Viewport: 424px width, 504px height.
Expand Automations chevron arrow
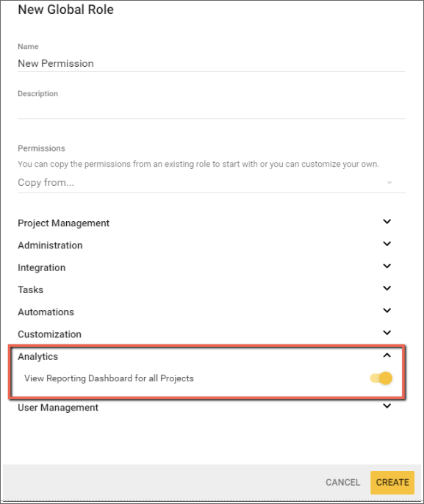pyautogui.click(x=387, y=310)
